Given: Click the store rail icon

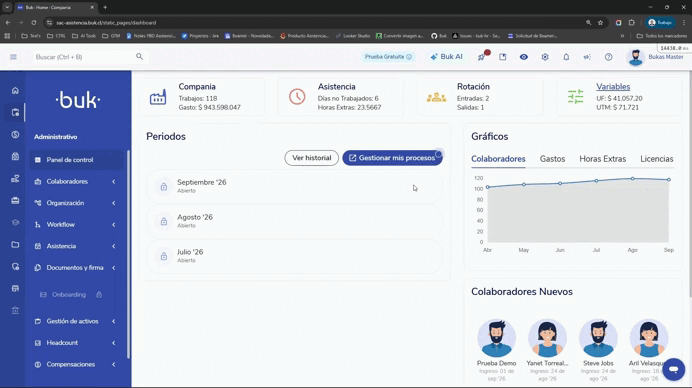Looking at the screenshot, I should [x=15, y=289].
